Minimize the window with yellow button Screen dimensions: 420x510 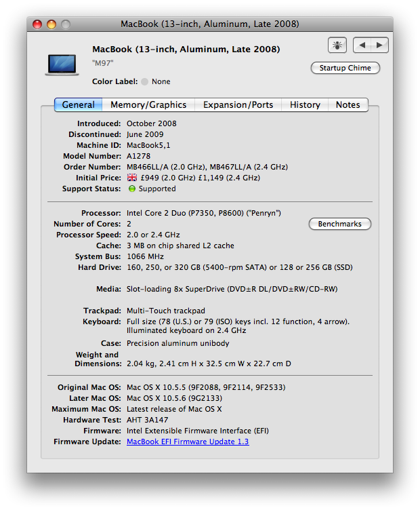click(51, 24)
